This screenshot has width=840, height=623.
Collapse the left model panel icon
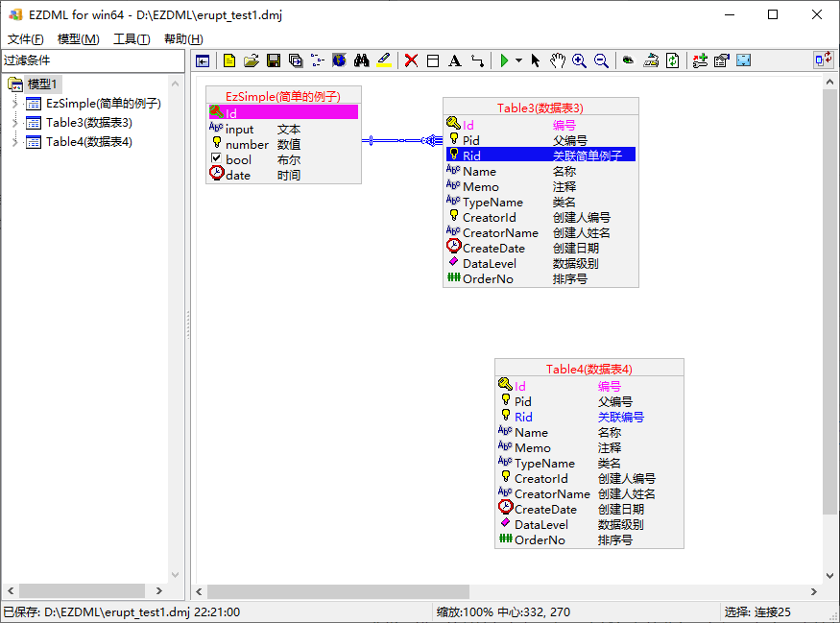click(x=203, y=61)
